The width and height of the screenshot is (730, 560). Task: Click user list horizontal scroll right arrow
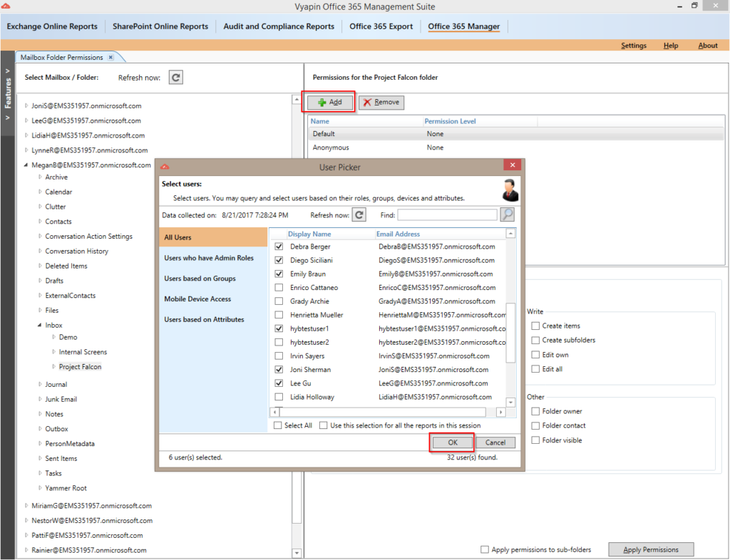point(500,412)
